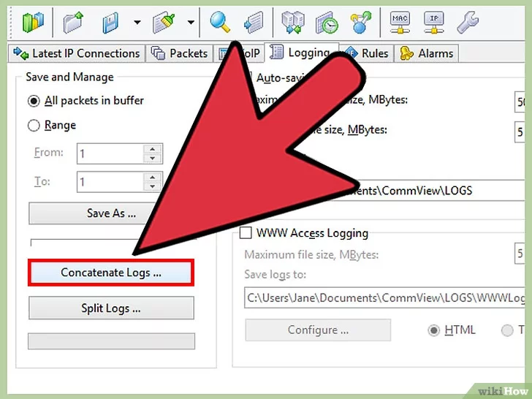Image resolution: width=532 pixels, height=399 pixels.
Task: Click the reconstruct sessions computers icon
Action: [293, 23]
